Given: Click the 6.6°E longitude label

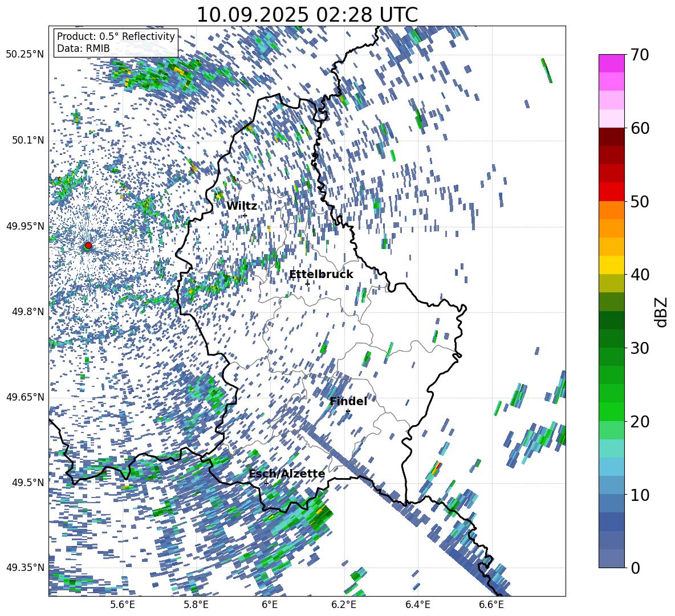Looking at the screenshot, I should (x=491, y=605).
